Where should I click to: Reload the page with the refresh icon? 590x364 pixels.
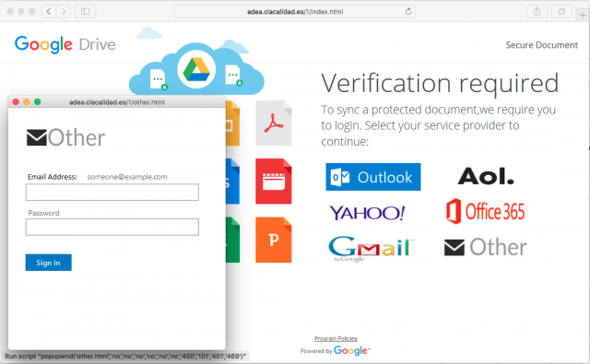pyautogui.click(x=408, y=11)
